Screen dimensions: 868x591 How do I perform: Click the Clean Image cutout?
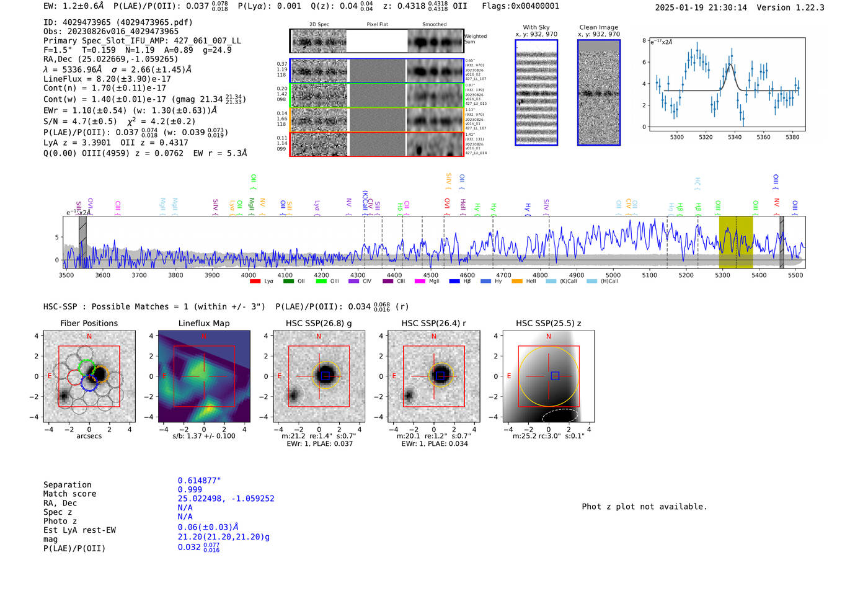599,92
